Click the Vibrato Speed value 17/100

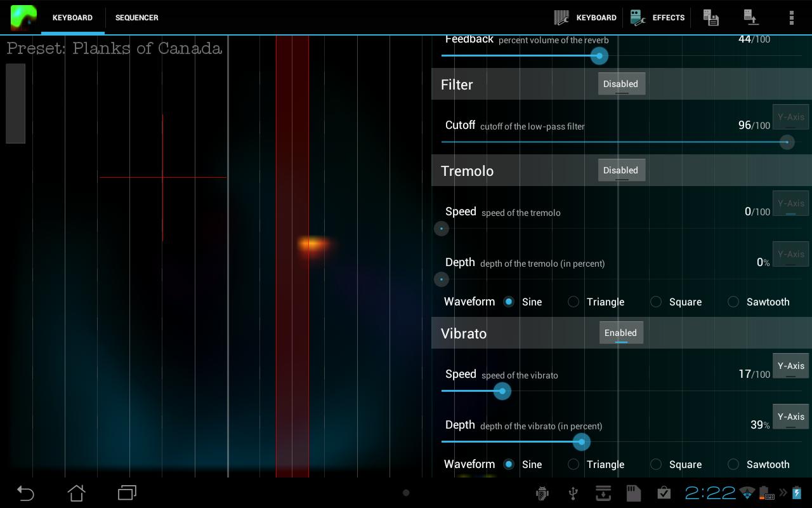coord(754,374)
